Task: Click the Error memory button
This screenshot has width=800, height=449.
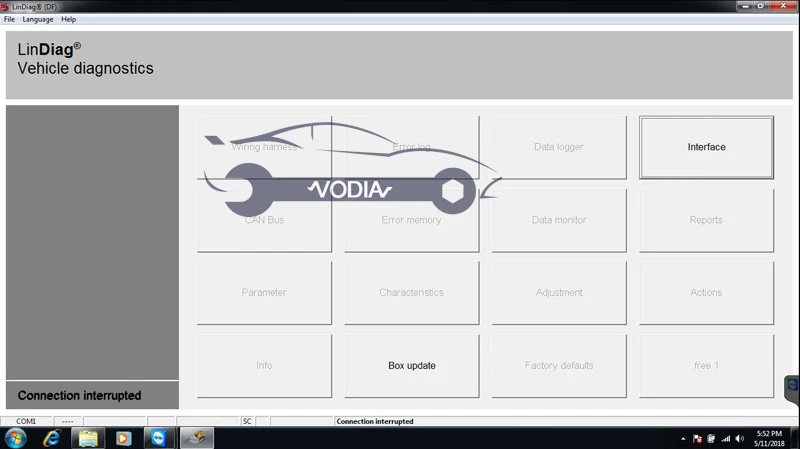Action: click(412, 220)
